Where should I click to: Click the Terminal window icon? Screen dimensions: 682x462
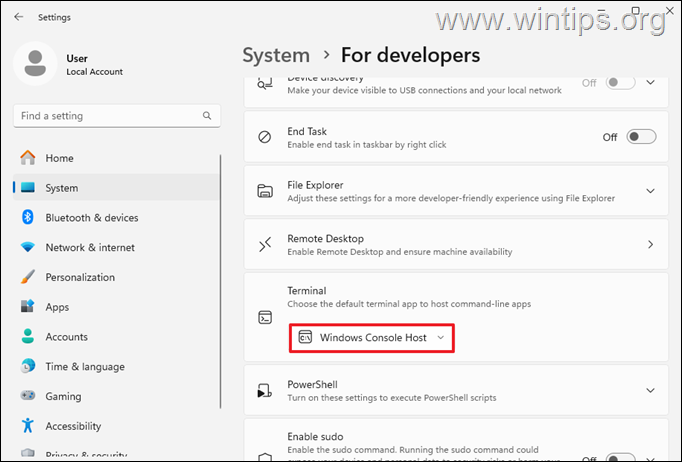(x=265, y=317)
